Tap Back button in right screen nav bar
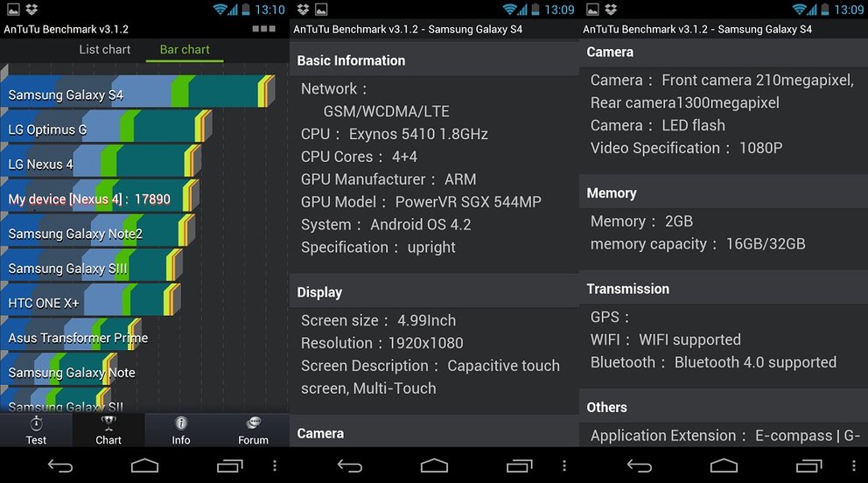Viewport: 868px width, 483px height. (x=640, y=466)
